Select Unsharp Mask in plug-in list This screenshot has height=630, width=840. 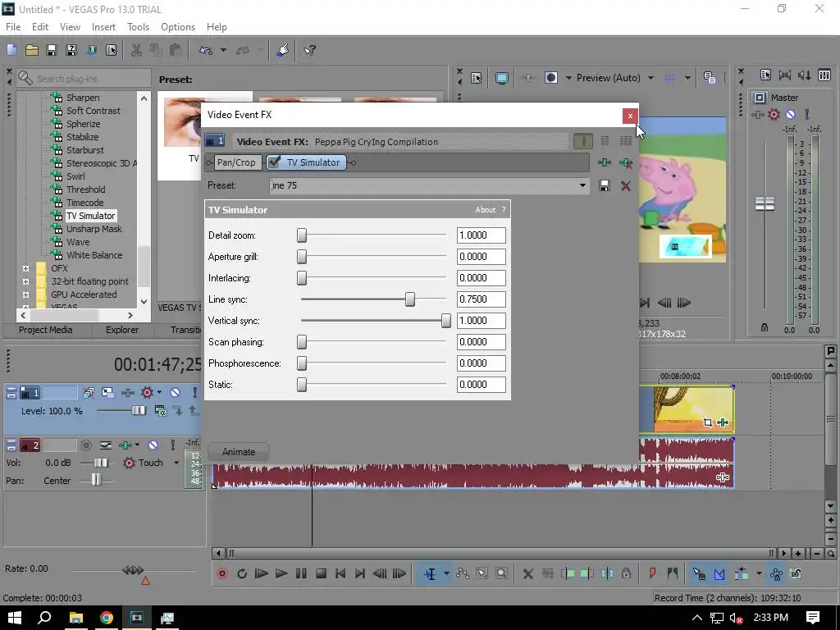[x=94, y=229]
